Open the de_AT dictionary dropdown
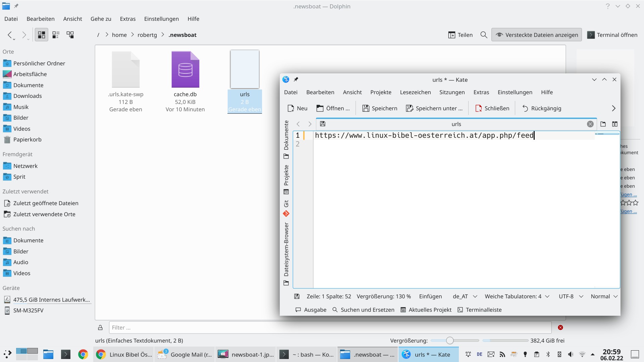Image resolution: width=644 pixels, height=362 pixels. (465, 296)
